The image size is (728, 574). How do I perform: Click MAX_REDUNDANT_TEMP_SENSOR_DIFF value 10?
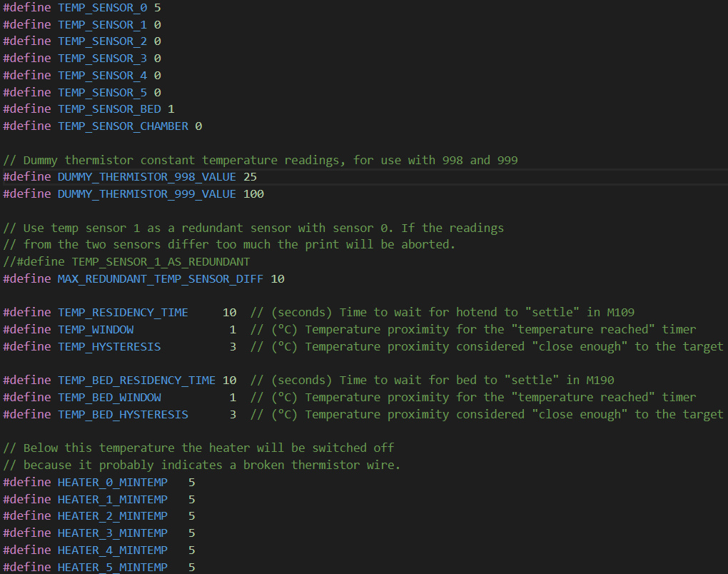click(x=278, y=279)
